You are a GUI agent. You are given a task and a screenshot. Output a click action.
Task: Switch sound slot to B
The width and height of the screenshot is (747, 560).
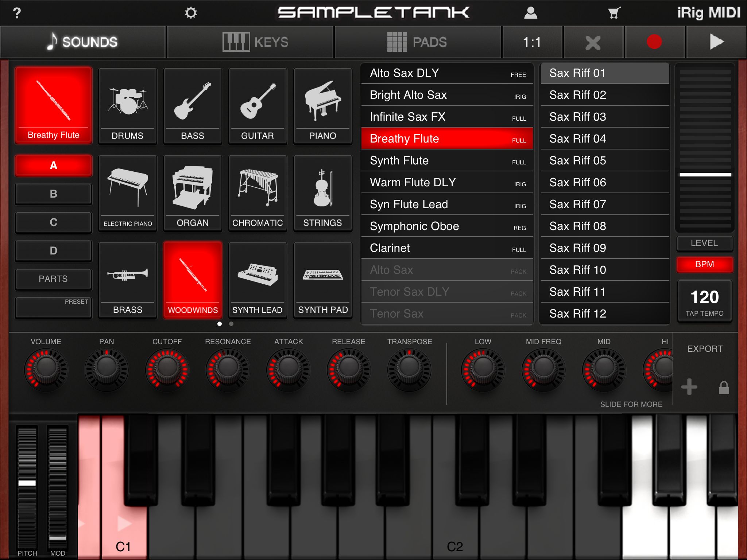[x=53, y=194]
